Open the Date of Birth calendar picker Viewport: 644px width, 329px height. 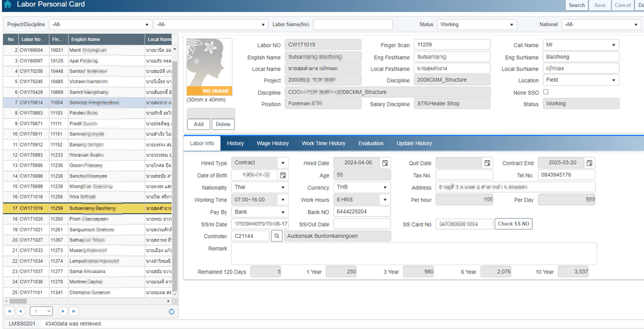pyautogui.click(x=283, y=176)
